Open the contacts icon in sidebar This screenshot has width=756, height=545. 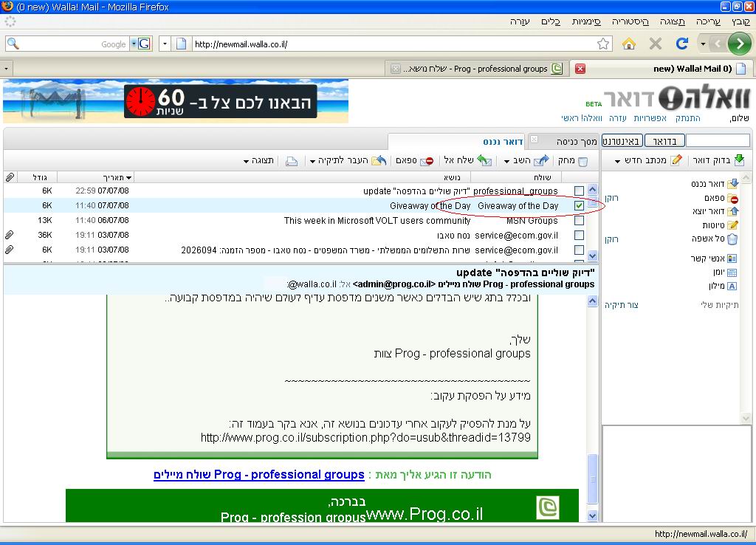(x=732, y=258)
